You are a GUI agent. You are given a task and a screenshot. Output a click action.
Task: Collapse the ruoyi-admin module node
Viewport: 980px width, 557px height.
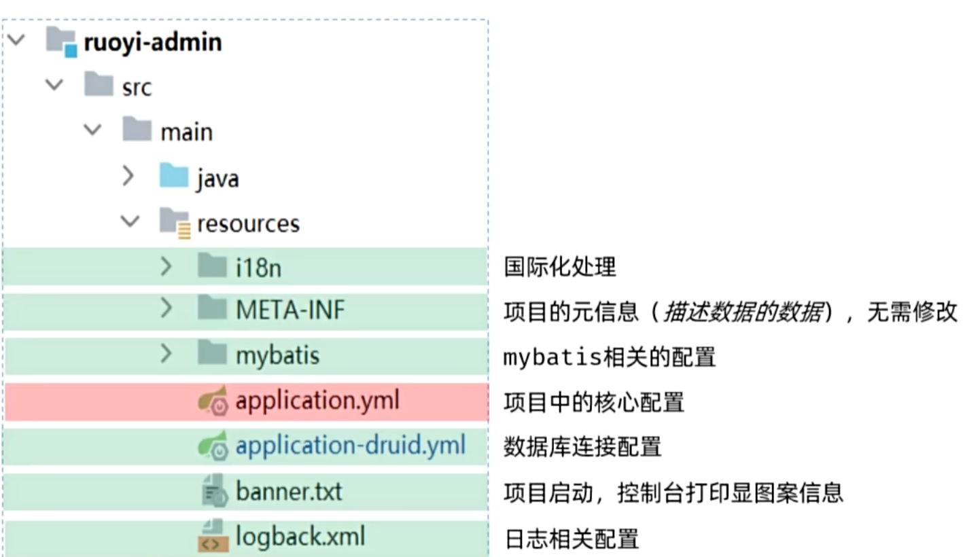pos(16,41)
